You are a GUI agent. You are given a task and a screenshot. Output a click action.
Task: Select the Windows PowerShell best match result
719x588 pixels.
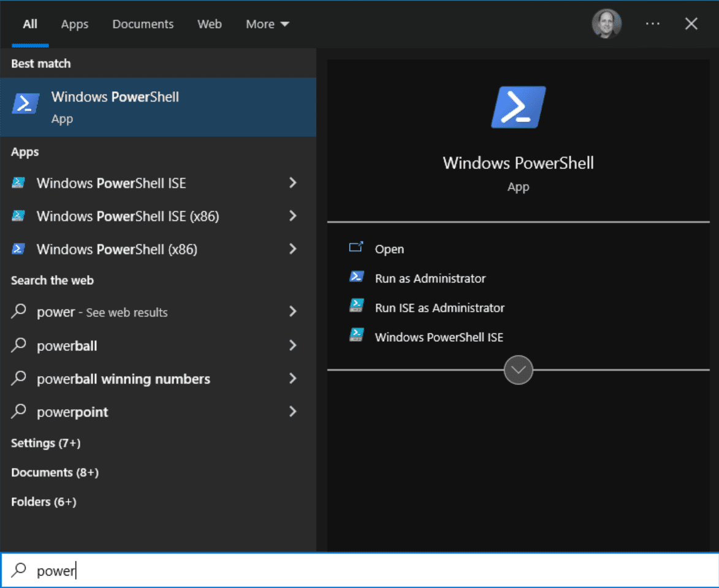click(158, 107)
